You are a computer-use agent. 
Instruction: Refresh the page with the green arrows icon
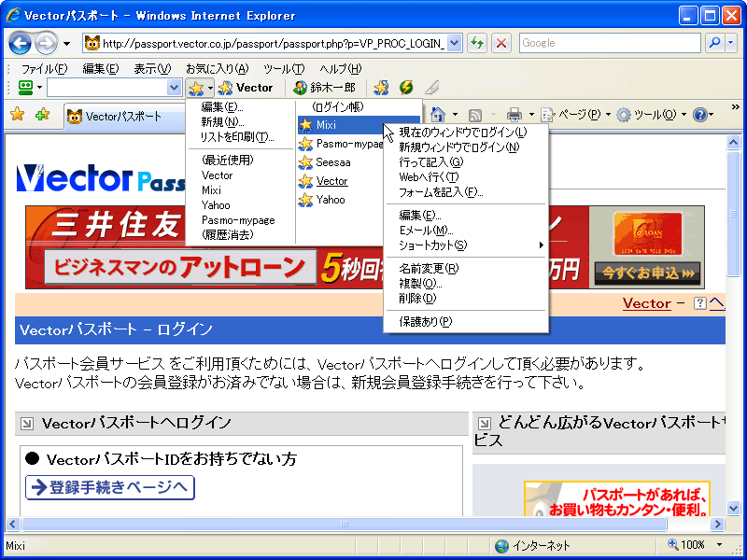click(x=476, y=43)
